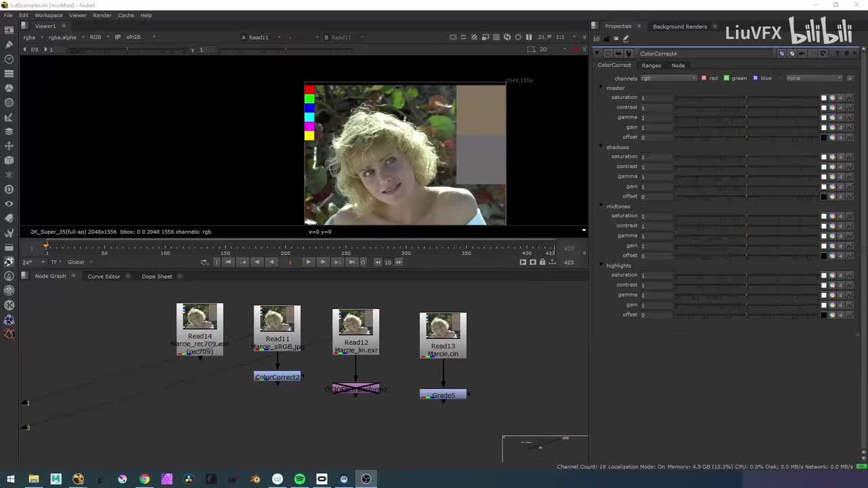Disable the red channel checkbox

coord(704,78)
